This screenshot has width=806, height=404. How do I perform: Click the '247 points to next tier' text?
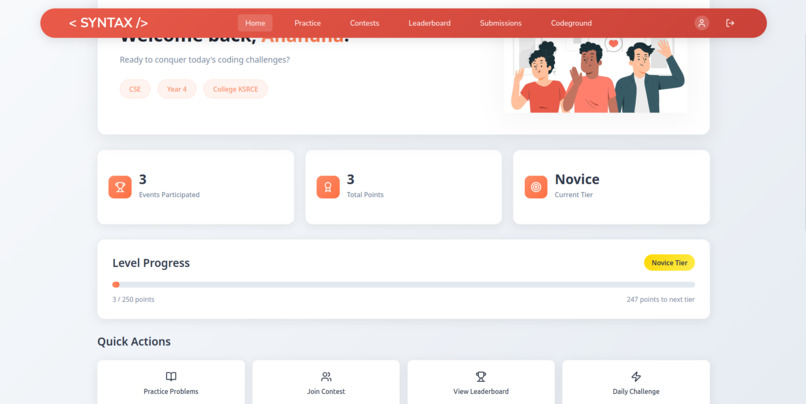(x=661, y=299)
